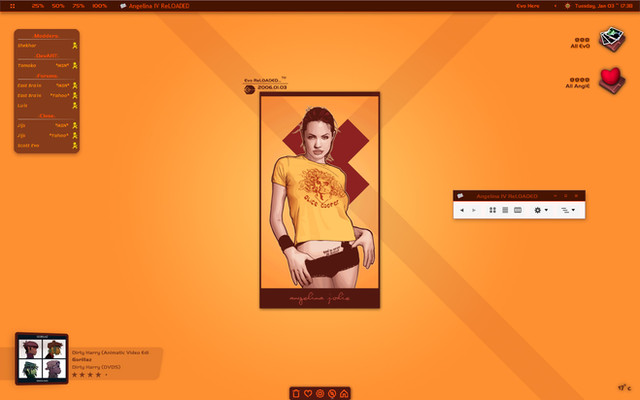Set rating with the first star
This screenshot has width=640, height=400.
tap(75, 375)
